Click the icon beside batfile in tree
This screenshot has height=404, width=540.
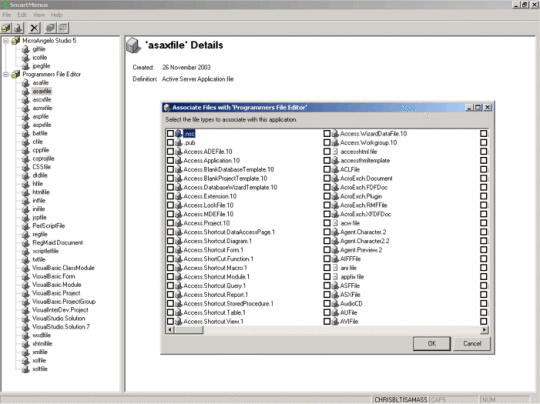tap(25, 133)
